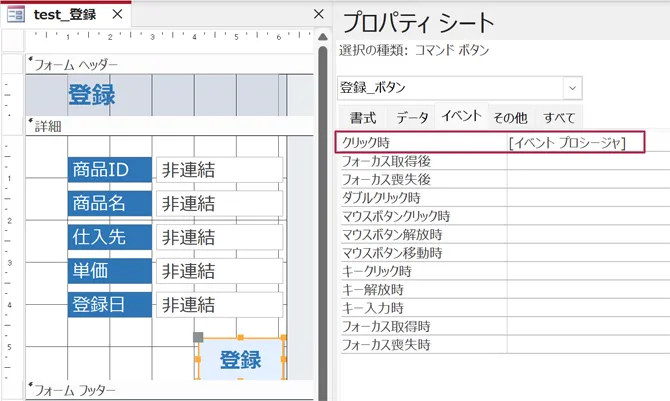
Task: Switch to the データ tab
Action: [x=411, y=117]
